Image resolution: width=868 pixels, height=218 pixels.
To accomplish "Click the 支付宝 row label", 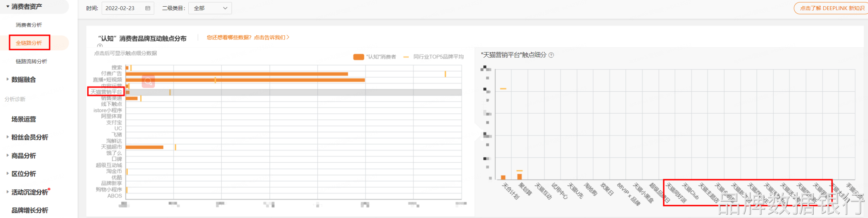I will (114, 122).
